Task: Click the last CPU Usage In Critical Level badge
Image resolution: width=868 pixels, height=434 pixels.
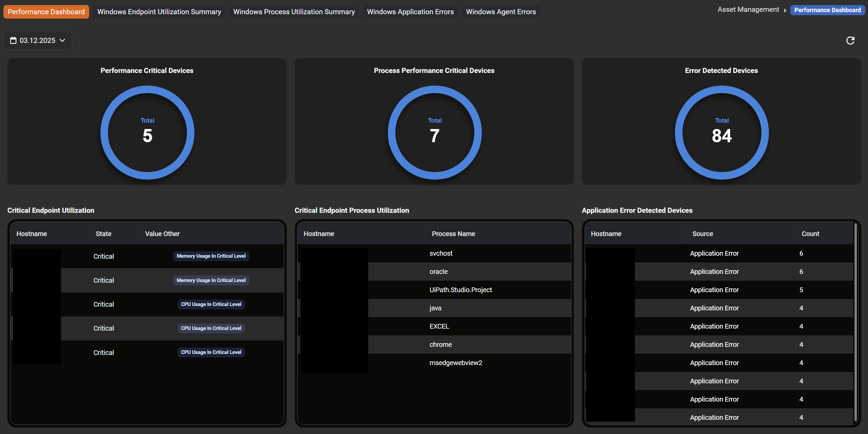Action: [x=211, y=352]
